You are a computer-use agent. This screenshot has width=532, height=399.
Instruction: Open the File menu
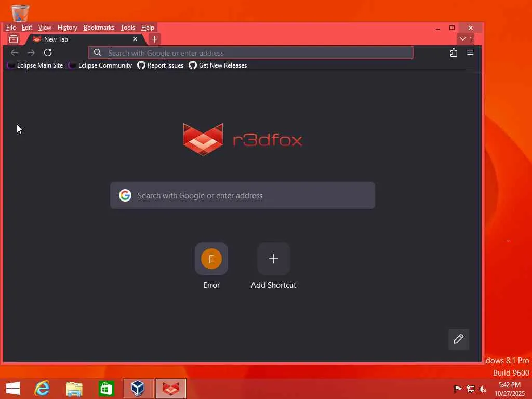coord(11,28)
